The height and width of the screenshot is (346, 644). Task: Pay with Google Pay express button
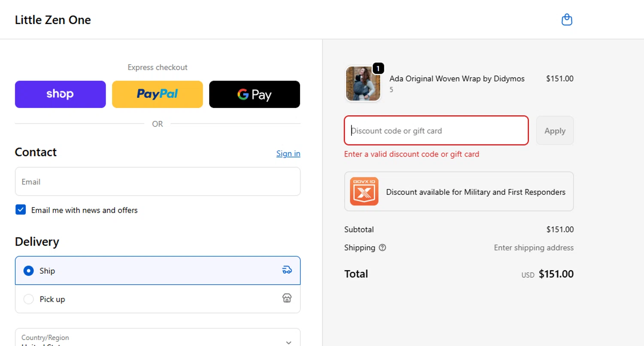[x=255, y=94]
